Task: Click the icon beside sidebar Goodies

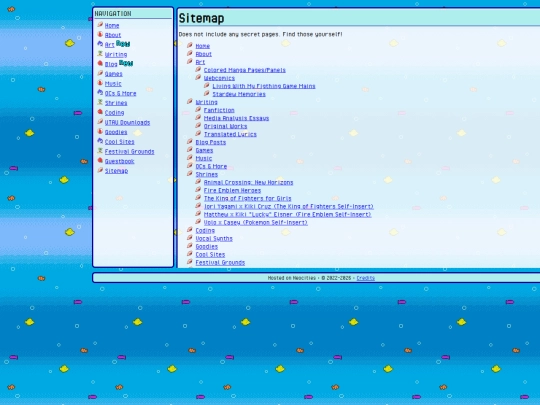Action: (100, 131)
